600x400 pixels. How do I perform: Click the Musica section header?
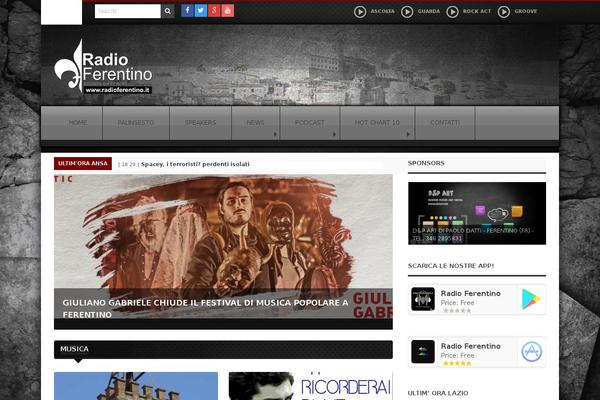[x=223, y=349]
